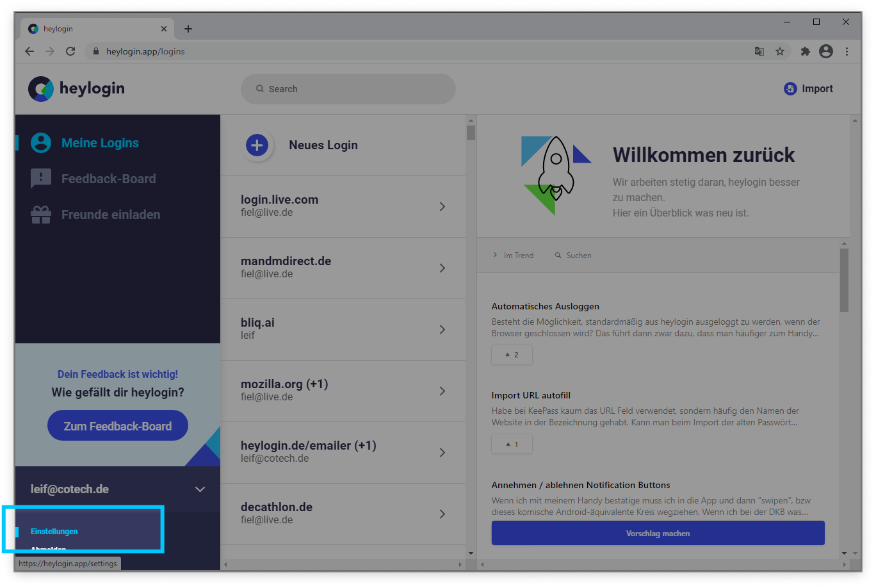Open the Feedback-Board chat icon
The image size is (876, 588).
click(x=41, y=179)
